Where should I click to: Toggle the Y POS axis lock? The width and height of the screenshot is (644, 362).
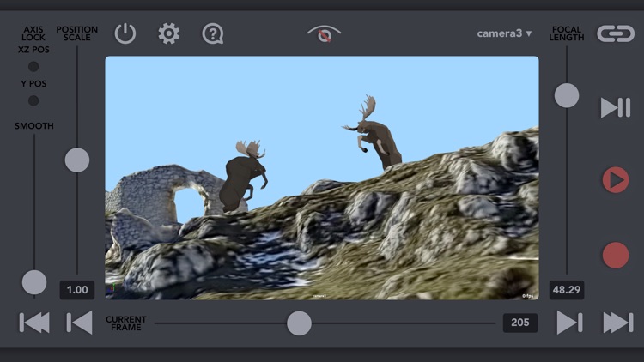pyautogui.click(x=33, y=100)
